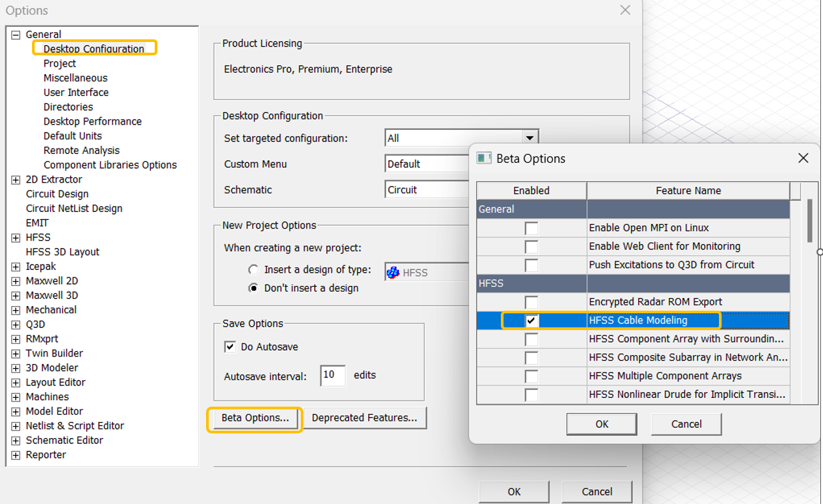The width and height of the screenshot is (823, 504).
Task: Check Enable Web Client for Monitoring
Action: pos(531,247)
